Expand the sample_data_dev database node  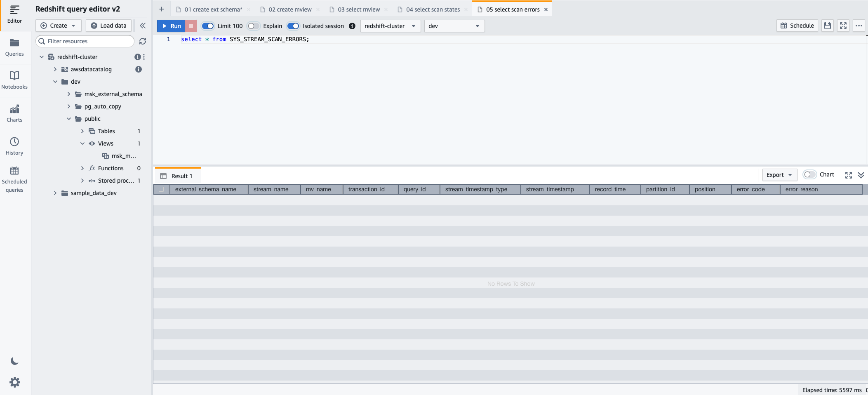55,193
